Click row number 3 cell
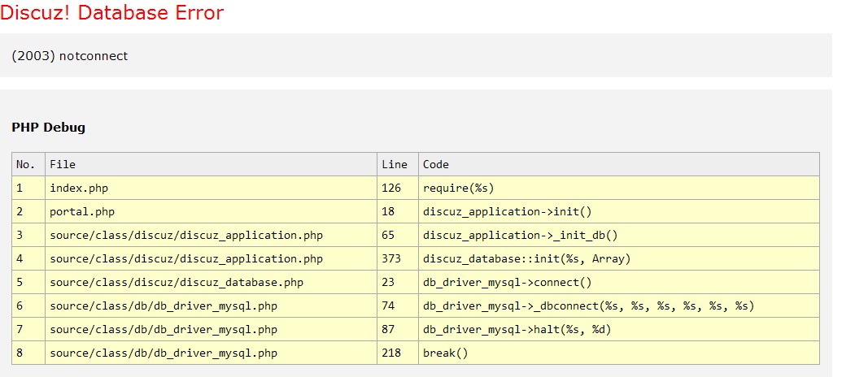Screen dimensions: 868x377 pos(28,235)
